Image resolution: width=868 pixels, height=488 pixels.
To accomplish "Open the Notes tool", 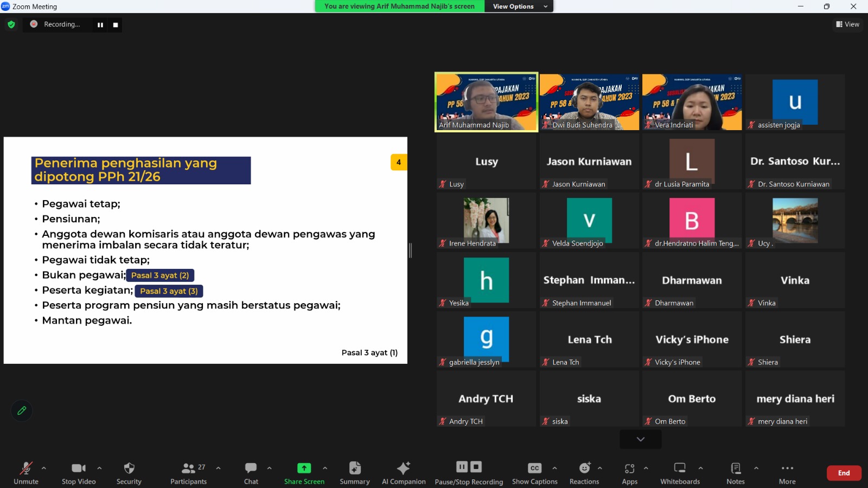I will point(735,468).
